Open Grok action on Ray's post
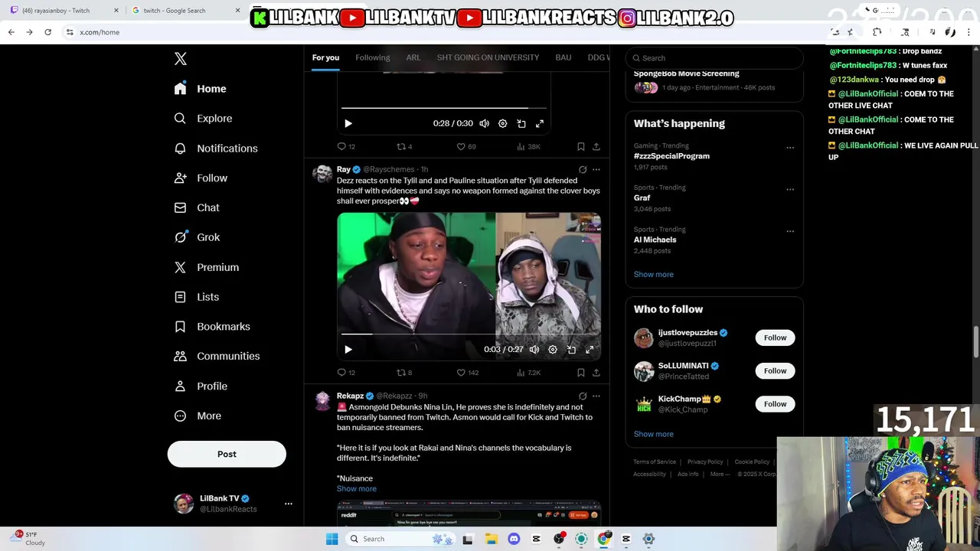This screenshot has width=980, height=551. (583, 169)
